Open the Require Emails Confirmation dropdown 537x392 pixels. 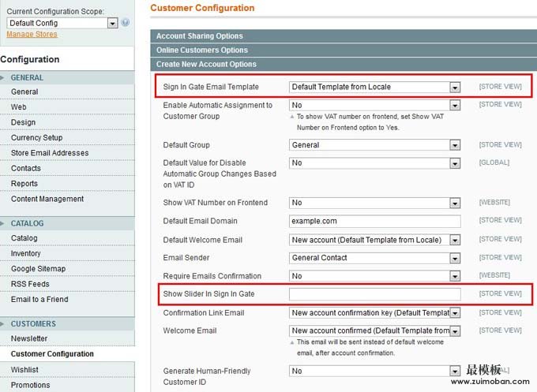(x=374, y=276)
